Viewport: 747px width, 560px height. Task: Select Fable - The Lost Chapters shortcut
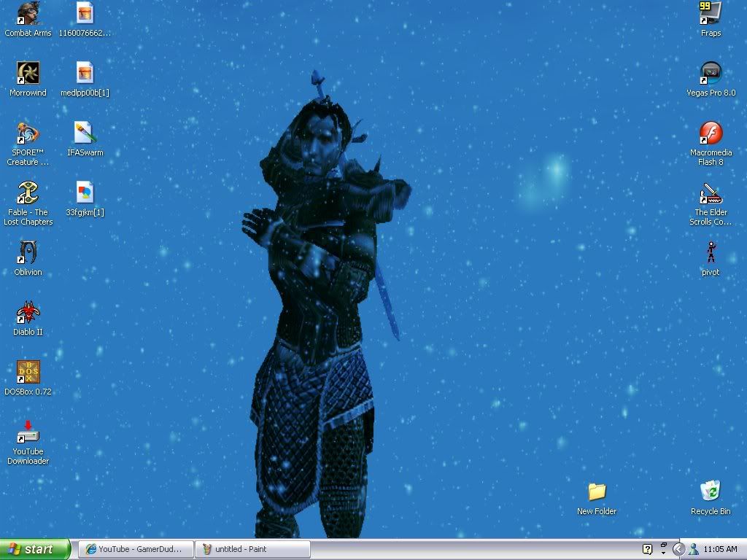[x=28, y=204]
